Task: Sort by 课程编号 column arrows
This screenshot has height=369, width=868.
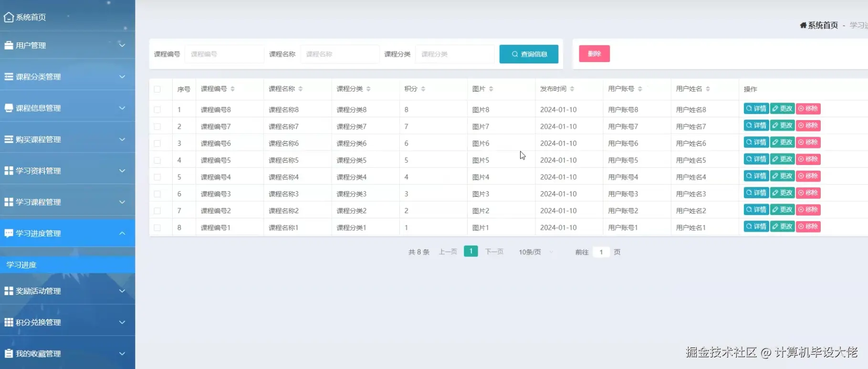Action: (x=232, y=89)
